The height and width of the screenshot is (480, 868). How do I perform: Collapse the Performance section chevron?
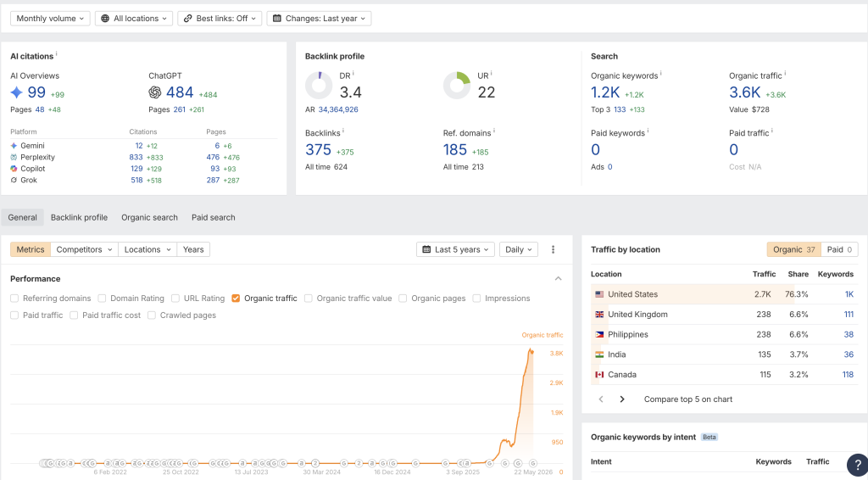pyautogui.click(x=558, y=278)
